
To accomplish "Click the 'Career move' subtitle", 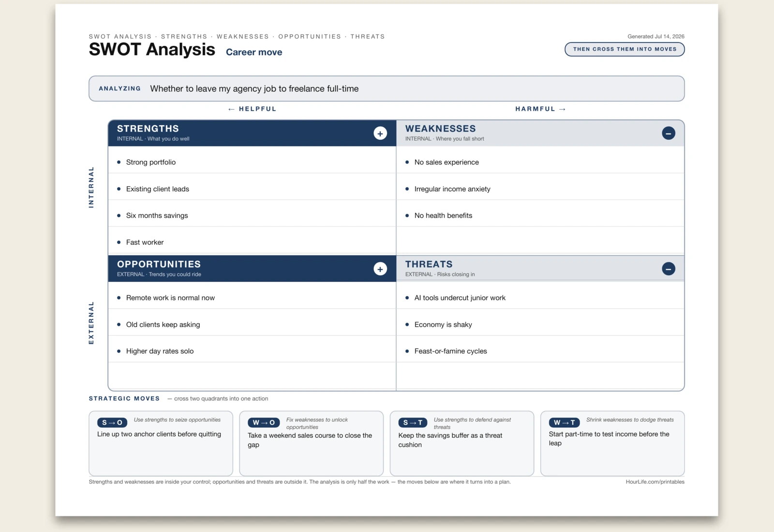I will [x=254, y=52].
